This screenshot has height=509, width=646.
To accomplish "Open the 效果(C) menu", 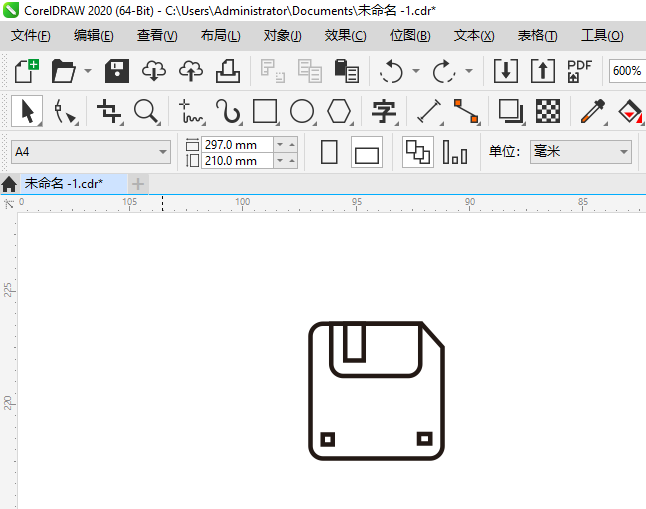I will pos(345,35).
